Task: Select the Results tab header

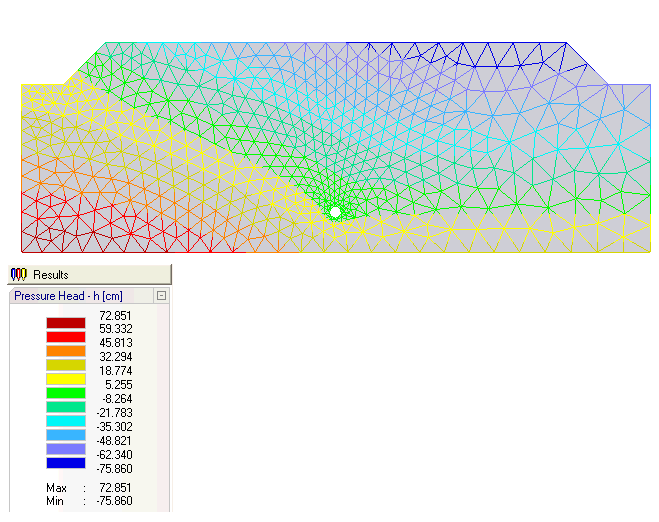Action: (x=90, y=274)
